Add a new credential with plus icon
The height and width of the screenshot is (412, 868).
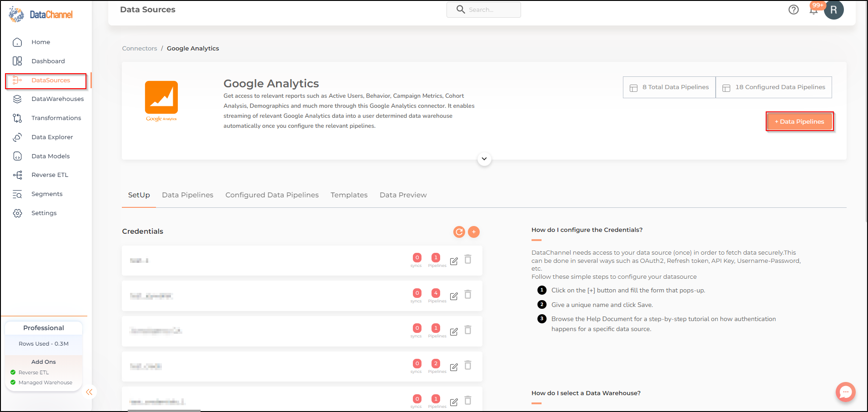coord(474,232)
